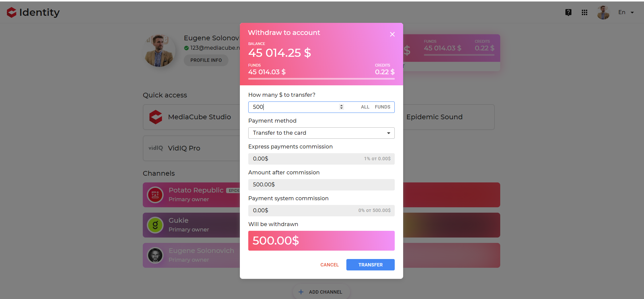
Task: Click background CREDITS 0.22 $ value
Action: coord(484,48)
